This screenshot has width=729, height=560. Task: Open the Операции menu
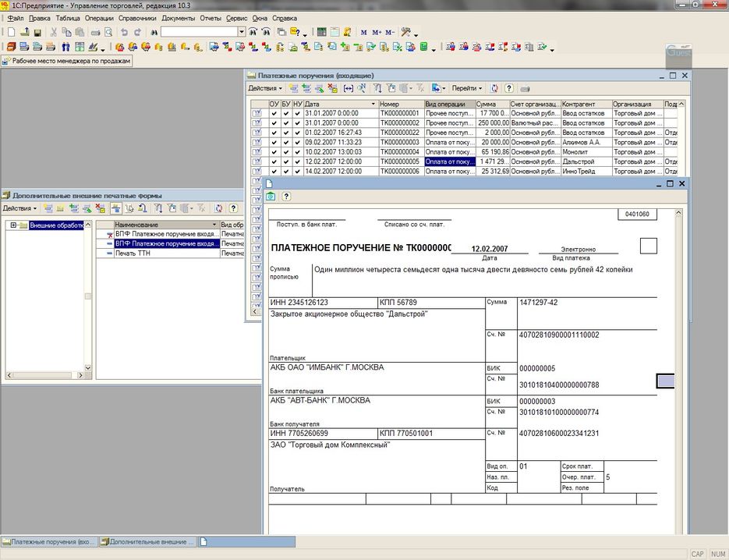pos(99,18)
